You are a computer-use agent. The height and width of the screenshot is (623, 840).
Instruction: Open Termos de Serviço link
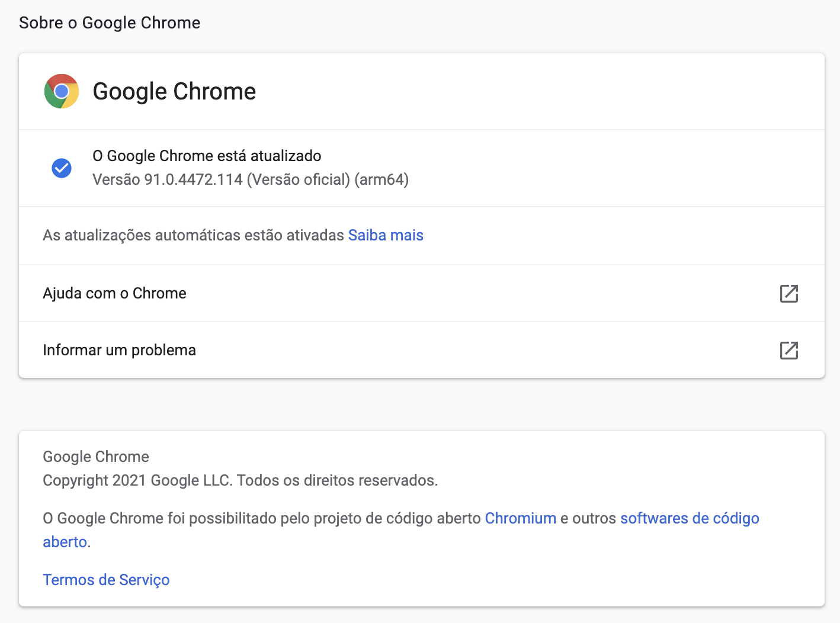pyautogui.click(x=106, y=580)
